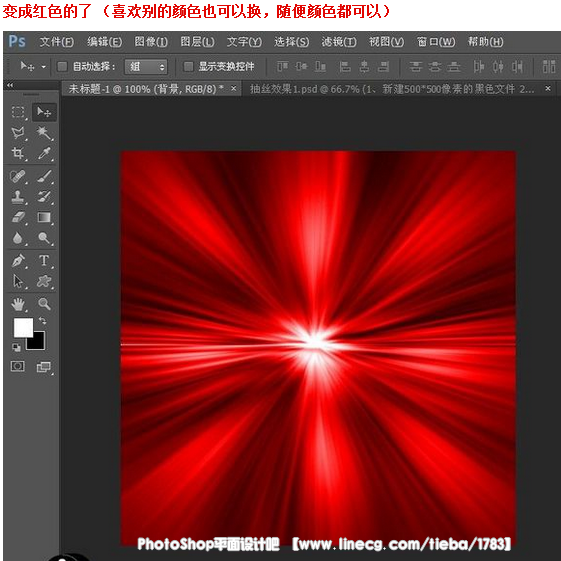Open the 滤镜(T) menu
This screenshot has height=561, width=561.
(x=339, y=42)
